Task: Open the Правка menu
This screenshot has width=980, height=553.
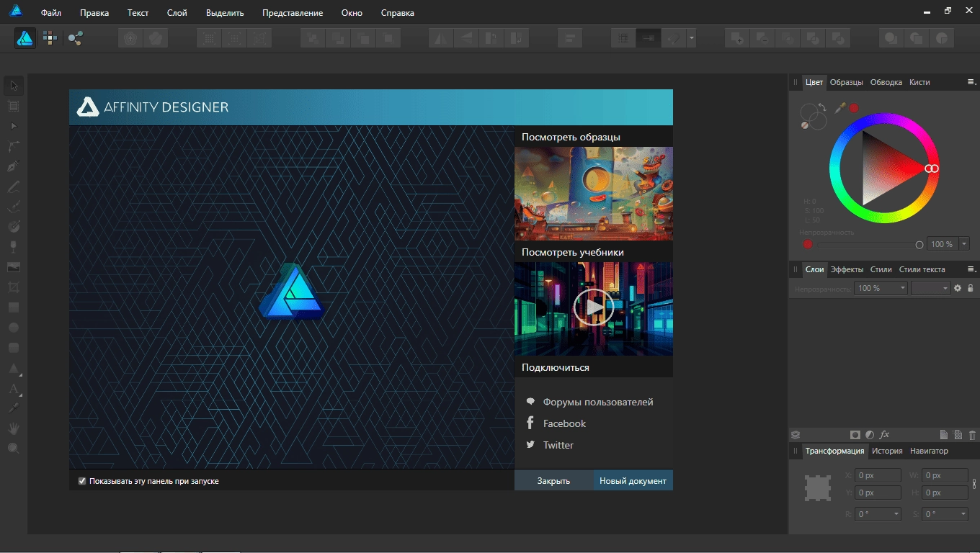Action: (x=94, y=13)
